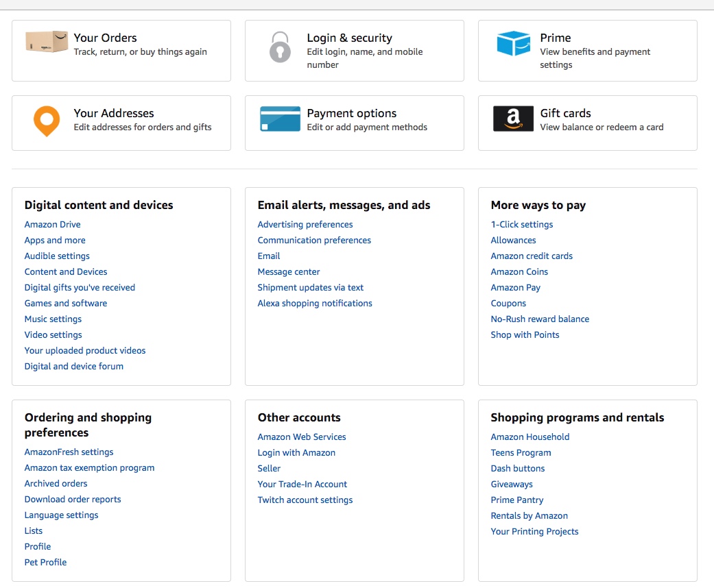714x588 pixels.
Task: Open Download order reports
Action: point(73,500)
